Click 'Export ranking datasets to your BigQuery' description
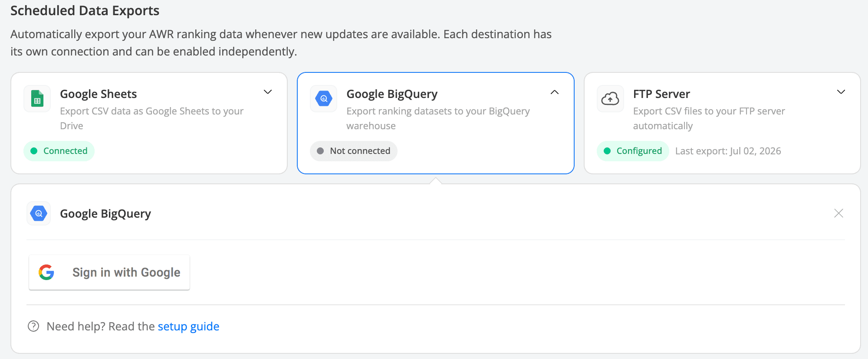 pos(438,118)
